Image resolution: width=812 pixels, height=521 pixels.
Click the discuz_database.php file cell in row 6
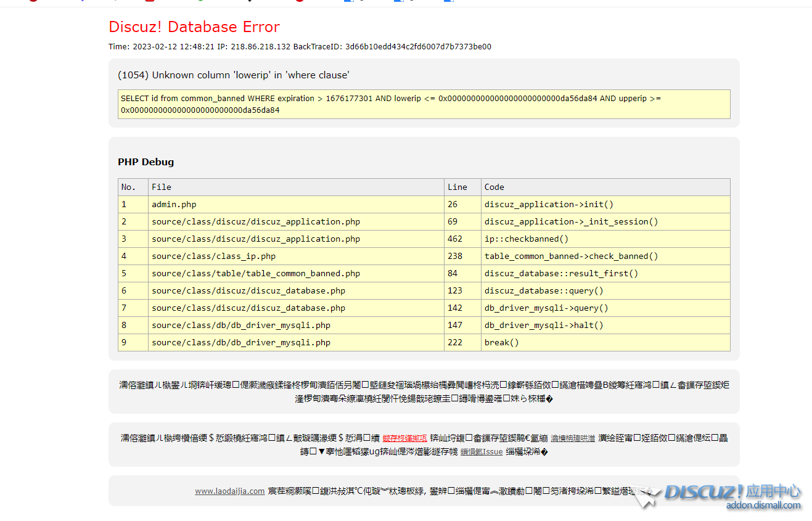(x=296, y=290)
